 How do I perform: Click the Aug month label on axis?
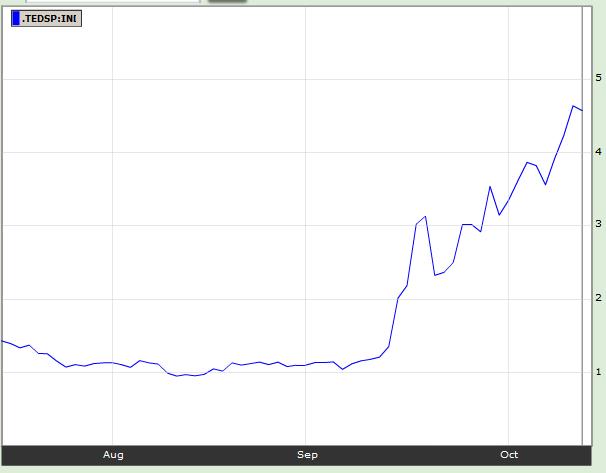tap(113, 455)
